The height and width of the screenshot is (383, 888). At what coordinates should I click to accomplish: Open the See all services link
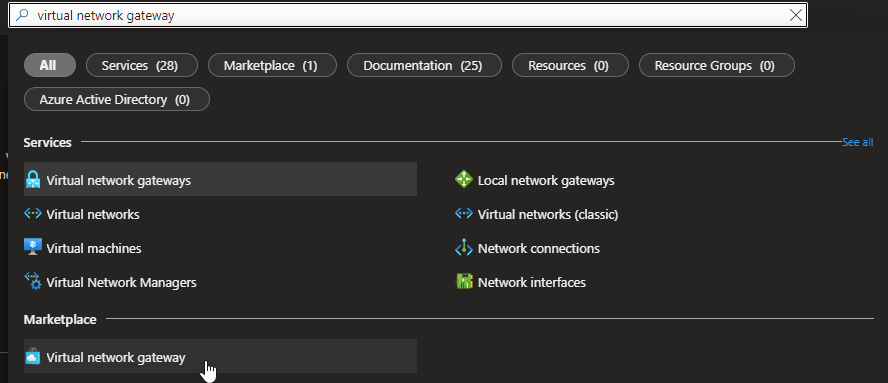pos(857,142)
